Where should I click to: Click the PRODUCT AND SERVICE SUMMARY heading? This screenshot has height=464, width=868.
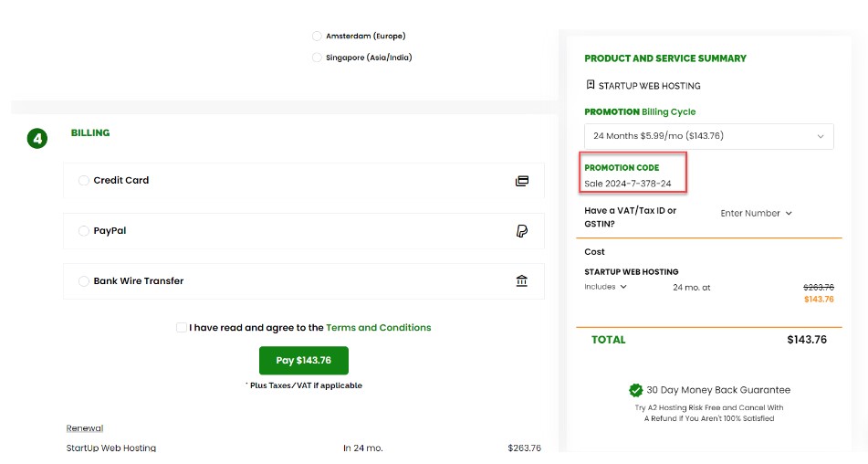coord(665,58)
